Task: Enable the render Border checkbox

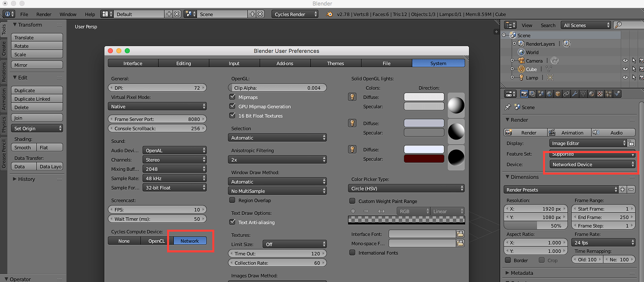Action: point(508,260)
